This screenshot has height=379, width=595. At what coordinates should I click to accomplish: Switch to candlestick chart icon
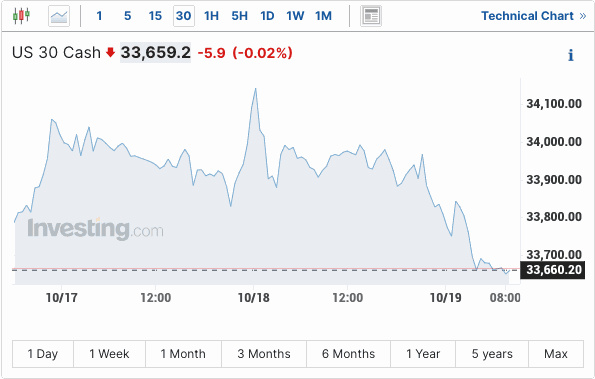(21, 16)
